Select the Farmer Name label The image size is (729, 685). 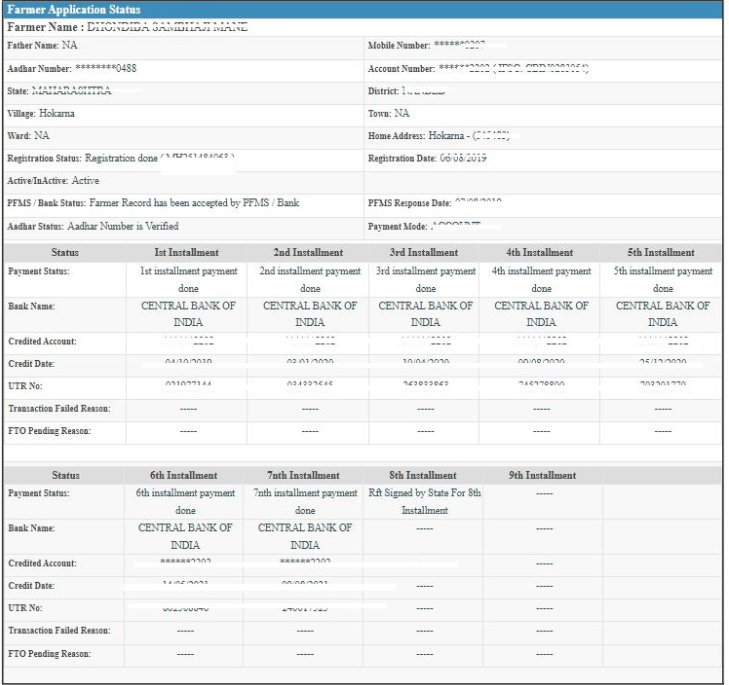(x=45, y=27)
